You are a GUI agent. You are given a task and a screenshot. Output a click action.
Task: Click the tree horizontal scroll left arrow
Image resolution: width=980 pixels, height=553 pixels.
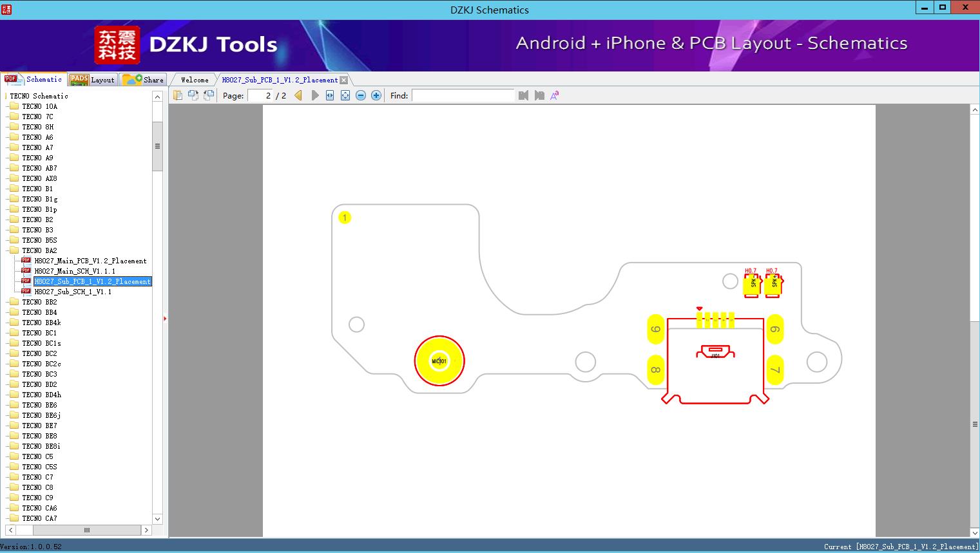[10, 530]
